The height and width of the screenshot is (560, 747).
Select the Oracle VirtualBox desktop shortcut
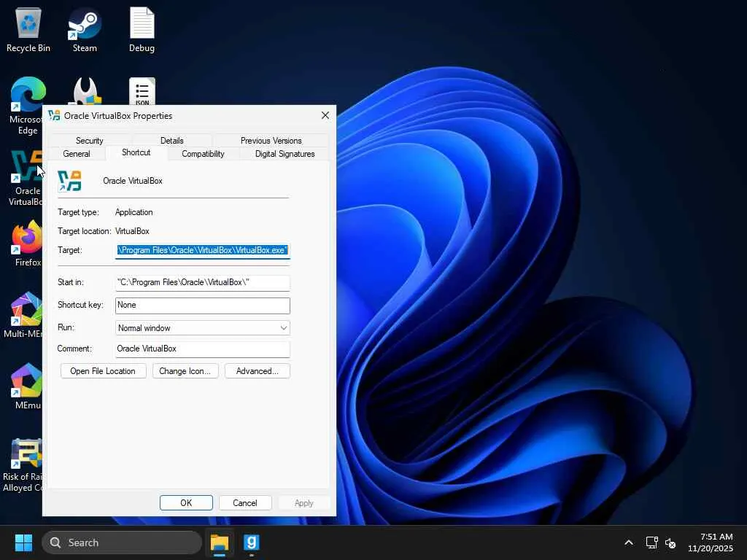25,179
